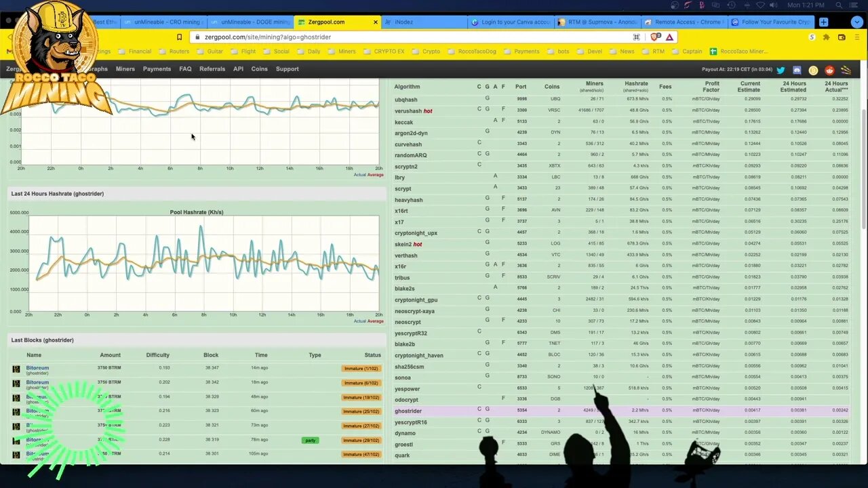Viewport: 868px width, 488px height.
Task: Open the Guitar bookmarks folder
Action: pos(210,52)
